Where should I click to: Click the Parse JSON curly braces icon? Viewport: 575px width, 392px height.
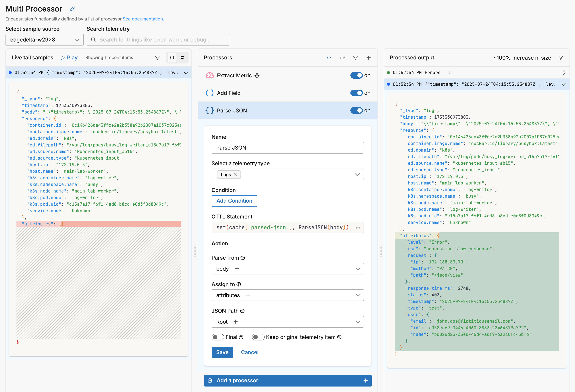[x=210, y=111]
